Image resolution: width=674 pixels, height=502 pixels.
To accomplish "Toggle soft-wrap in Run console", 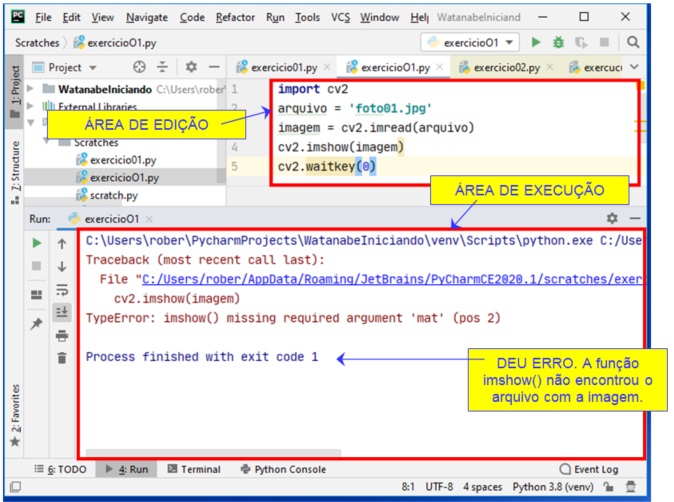I will [62, 290].
